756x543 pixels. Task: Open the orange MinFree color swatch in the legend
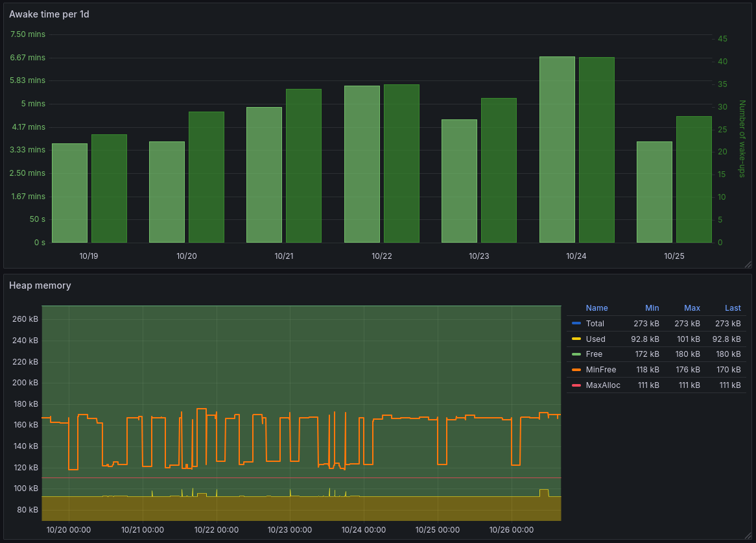(x=576, y=370)
